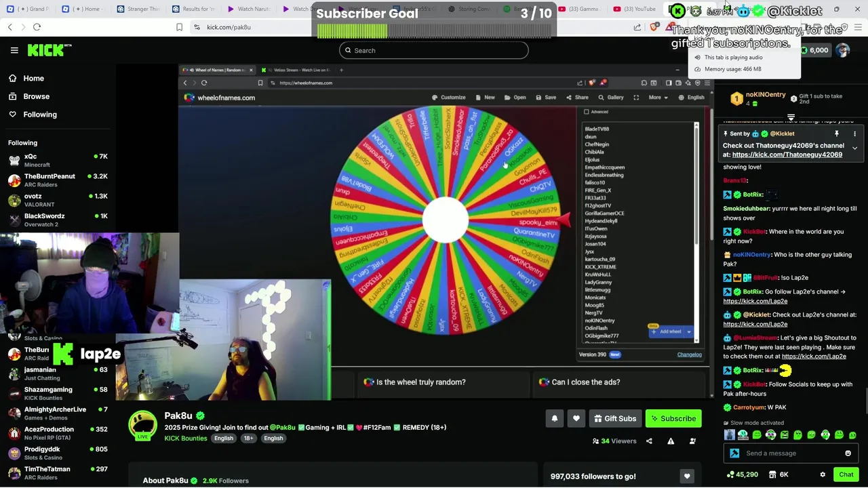Click the @Pak8u mention in stream title

pos(283,428)
